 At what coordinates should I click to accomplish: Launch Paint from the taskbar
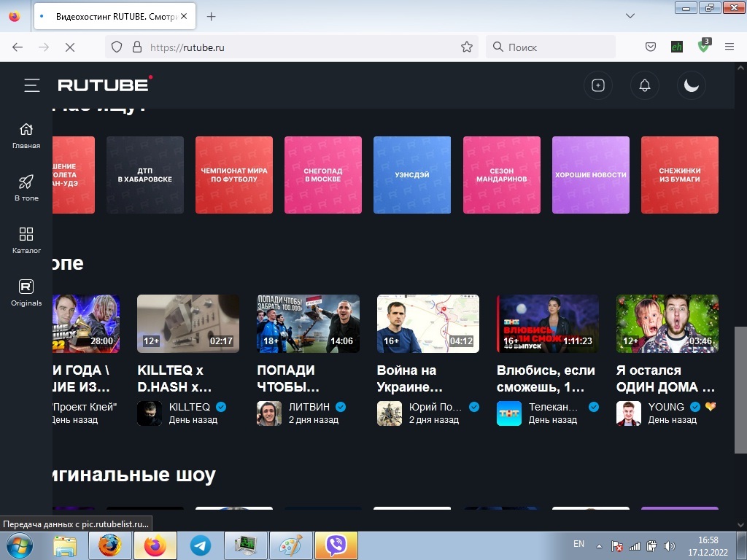coord(290,545)
